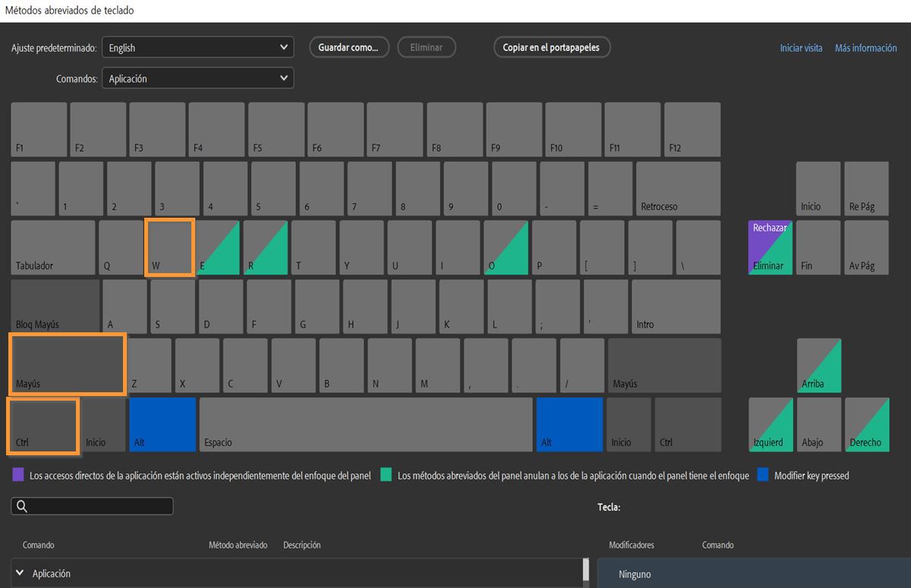Click the blue Modifier key pressed swatch

point(763,475)
